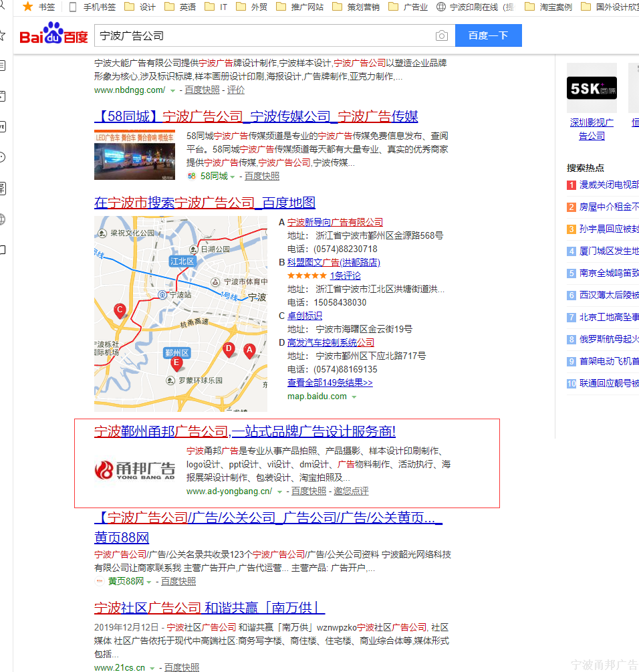
Task: Click 邀您点评 link
Action: click(351, 491)
